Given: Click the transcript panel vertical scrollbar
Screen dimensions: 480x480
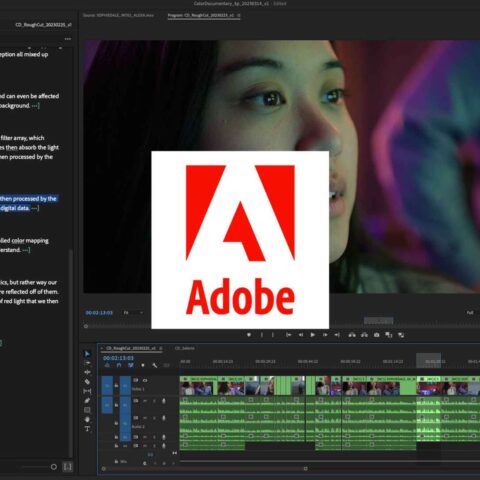Looking at the screenshot, I should (x=70, y=353).
